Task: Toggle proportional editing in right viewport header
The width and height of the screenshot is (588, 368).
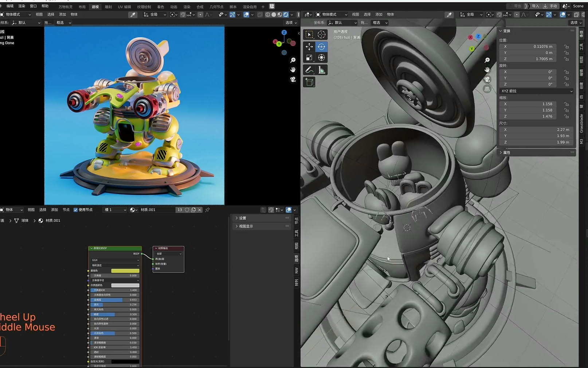Action: [x=517, y=15]
